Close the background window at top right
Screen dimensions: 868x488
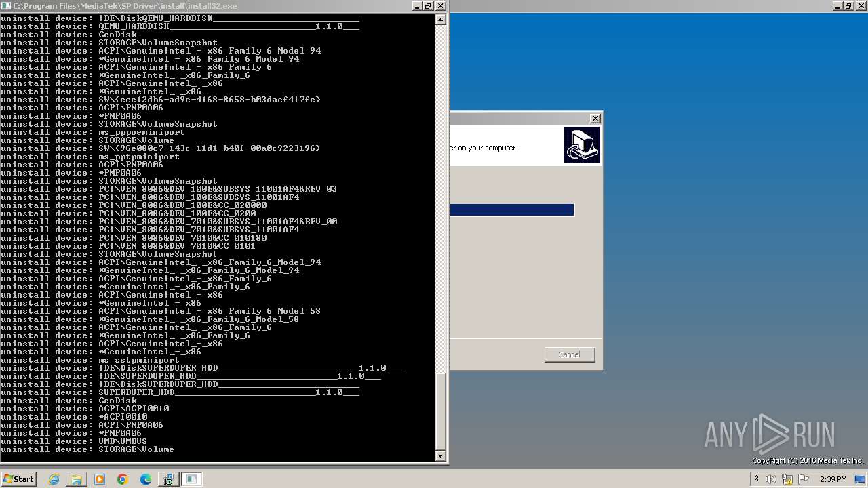click(x=861, y=5)
